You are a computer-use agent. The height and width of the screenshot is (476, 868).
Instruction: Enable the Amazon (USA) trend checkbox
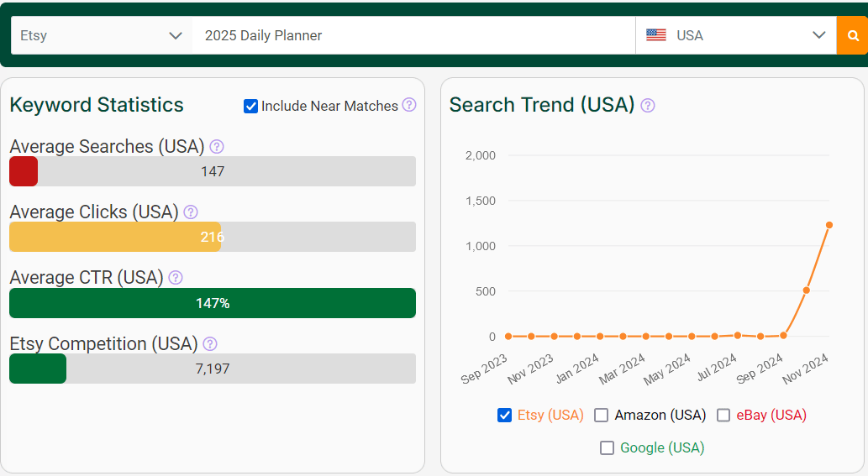(601, 416)
